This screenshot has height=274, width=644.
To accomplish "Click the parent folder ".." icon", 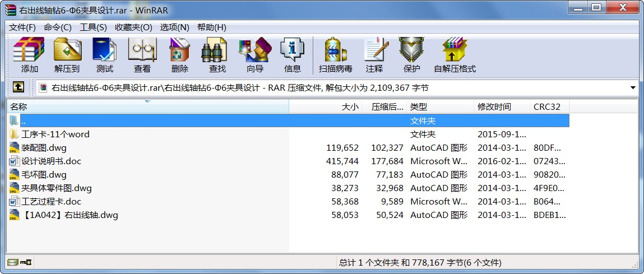I will click(x=15, y=120).
